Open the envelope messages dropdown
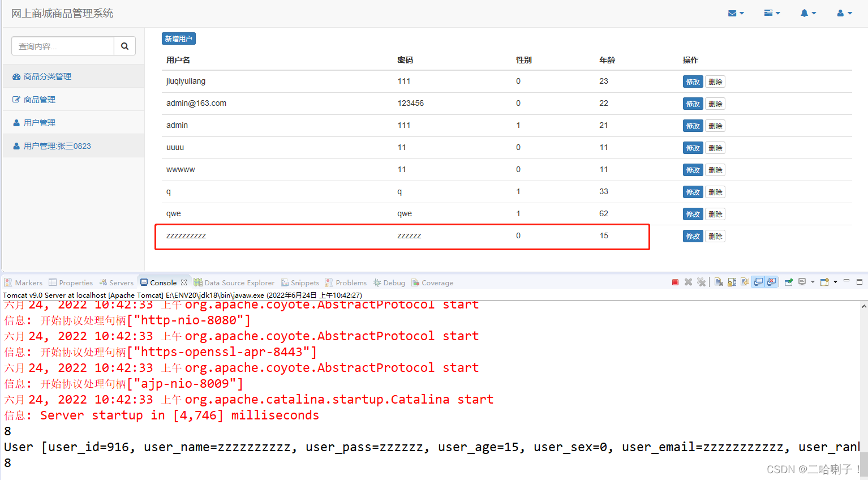 tap(736, 13)
